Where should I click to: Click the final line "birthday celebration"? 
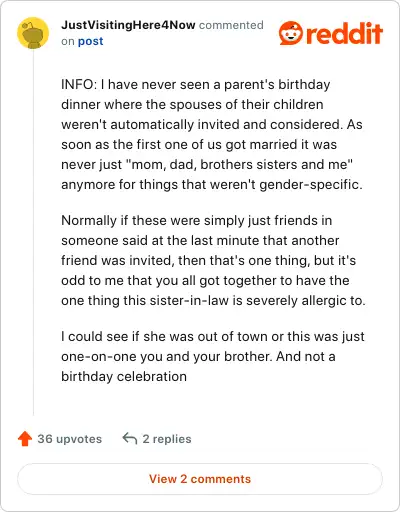pyautogui.click(x=124, y=376)
